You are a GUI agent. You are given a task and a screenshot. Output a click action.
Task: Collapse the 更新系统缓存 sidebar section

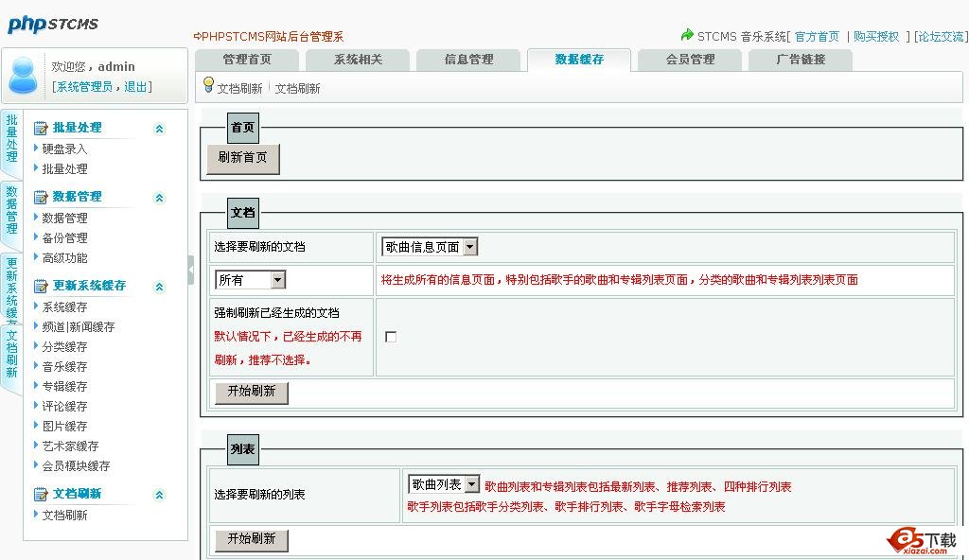[159, 287]
